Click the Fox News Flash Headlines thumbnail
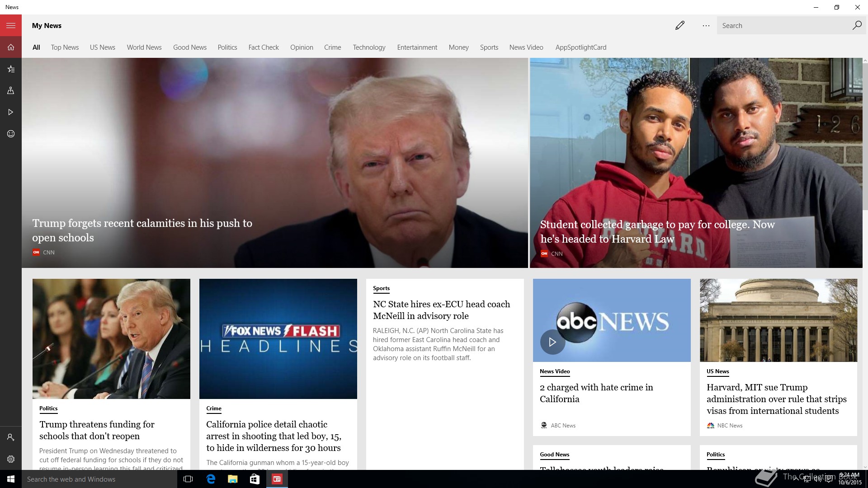 click(278, 339)
